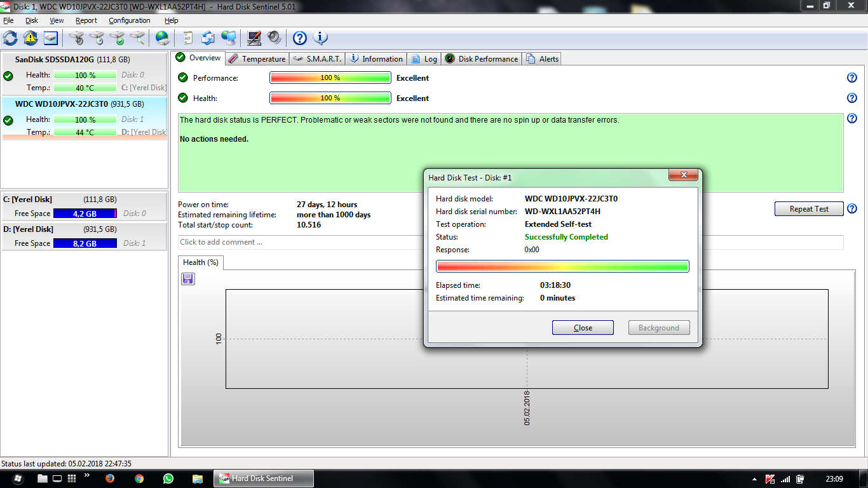The width and height of the screenshot is (868, 488).
Task: Select the SanDisk SDSSDA120G disk entry
Action: click(x=85, y=75)
